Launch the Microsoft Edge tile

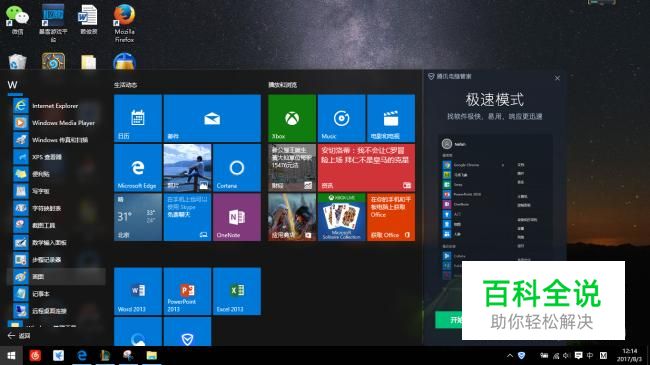click(x=138, y=168)
